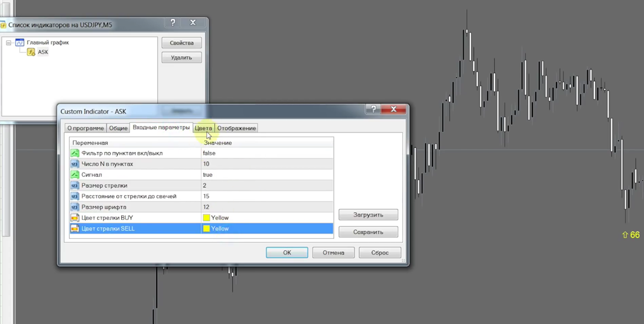Click the 'Удалить' button

pyautogui.click(x=181, y=57)
